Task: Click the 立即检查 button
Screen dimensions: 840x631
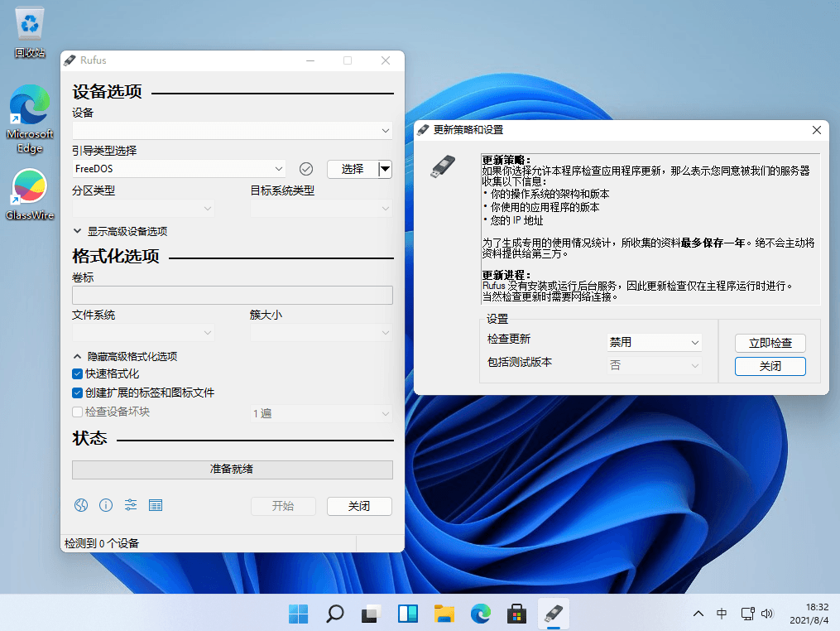Action: [770, 343]
